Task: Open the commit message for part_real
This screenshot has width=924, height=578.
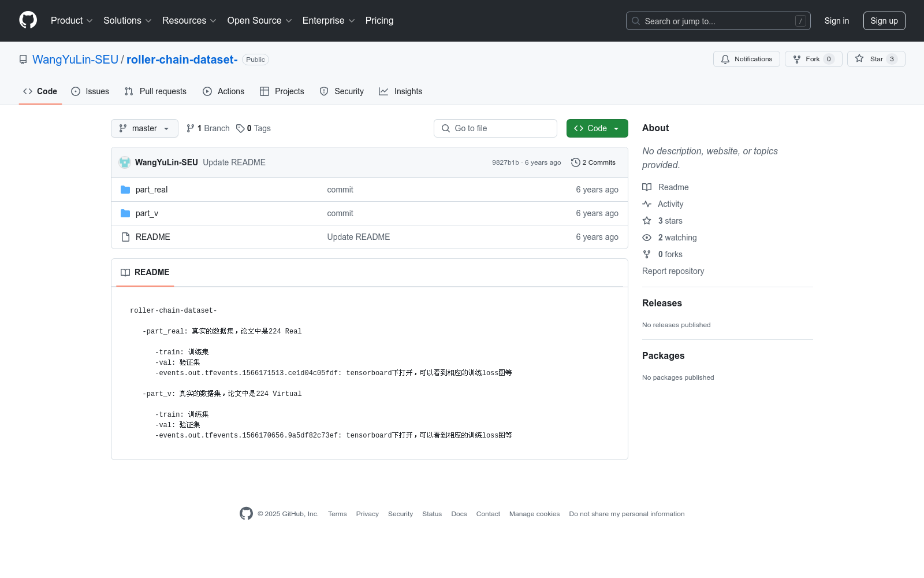Action: (340, 190)
